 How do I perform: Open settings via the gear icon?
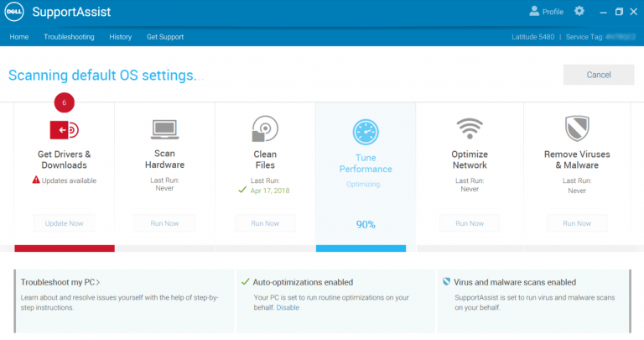click(579, 11)
